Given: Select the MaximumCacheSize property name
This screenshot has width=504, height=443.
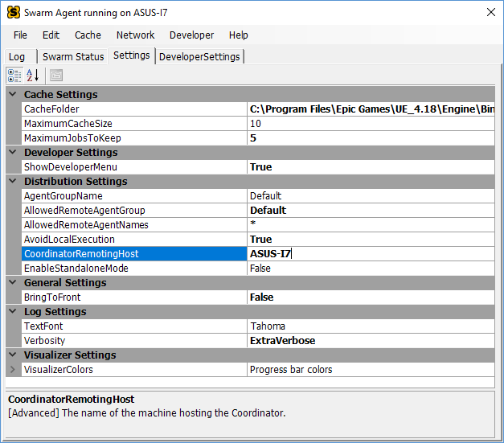Looking at the screenshot, I should point(134,124).
